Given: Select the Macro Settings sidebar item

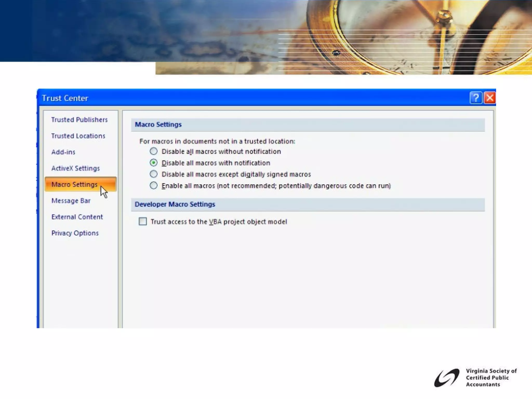Looking at the screenshot, I should point(74,184).
